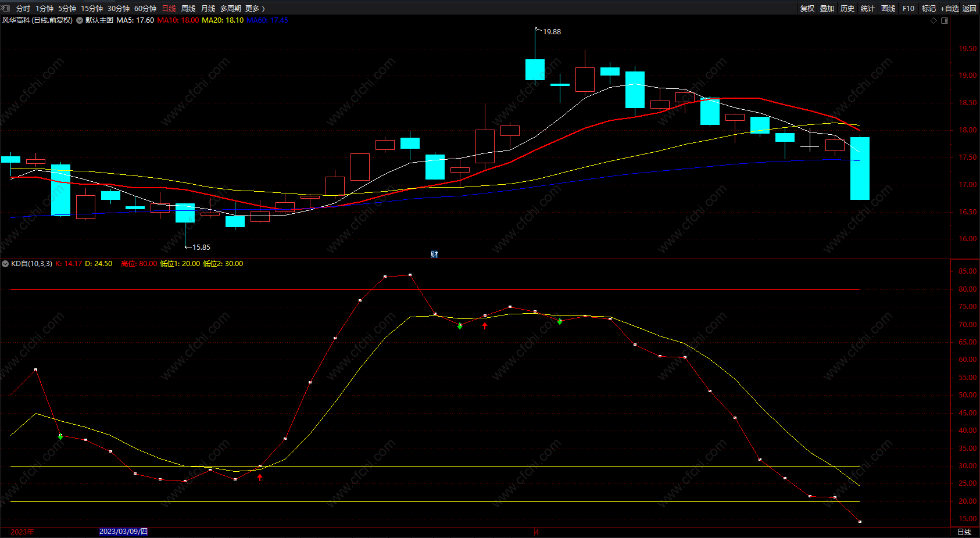Click the red buy arrow near KD 30 line

[x=260, y=478]
